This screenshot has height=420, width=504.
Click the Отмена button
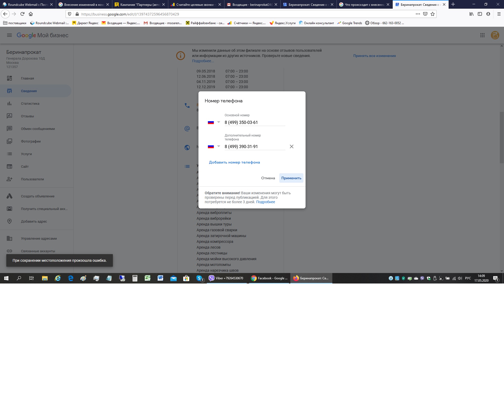coord(268,178)
